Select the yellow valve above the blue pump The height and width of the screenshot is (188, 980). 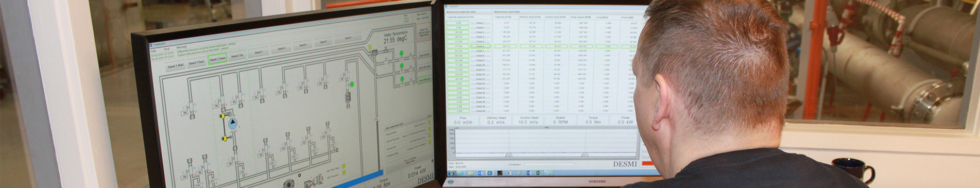click(223, 116)
